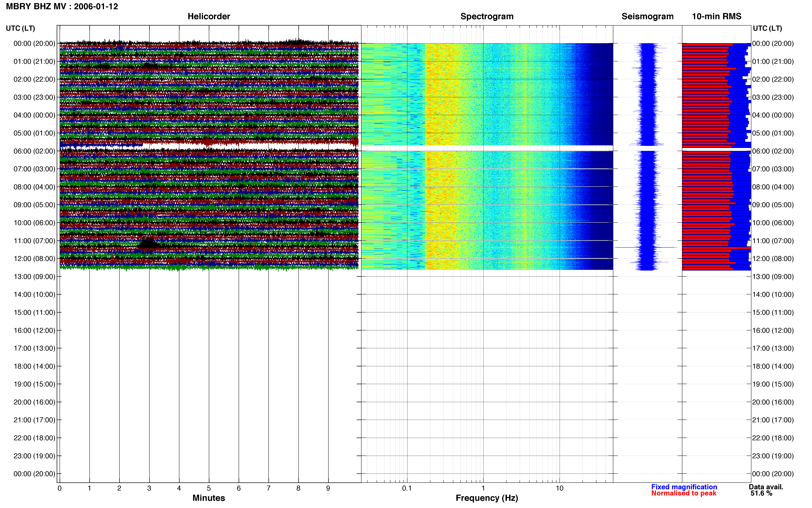Click the seismogram spike after 11:00
812x508 pixels.
pyautogui.click(x=645, y=248)
